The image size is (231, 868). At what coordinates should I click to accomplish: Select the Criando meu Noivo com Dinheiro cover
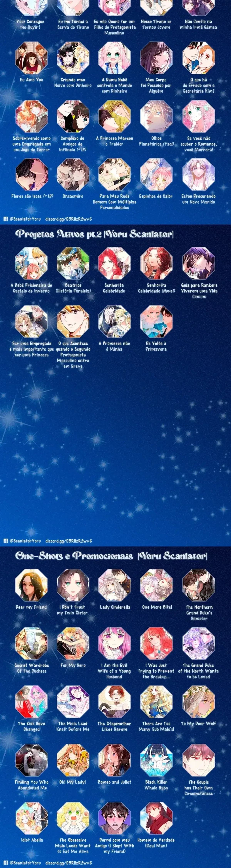73,58
